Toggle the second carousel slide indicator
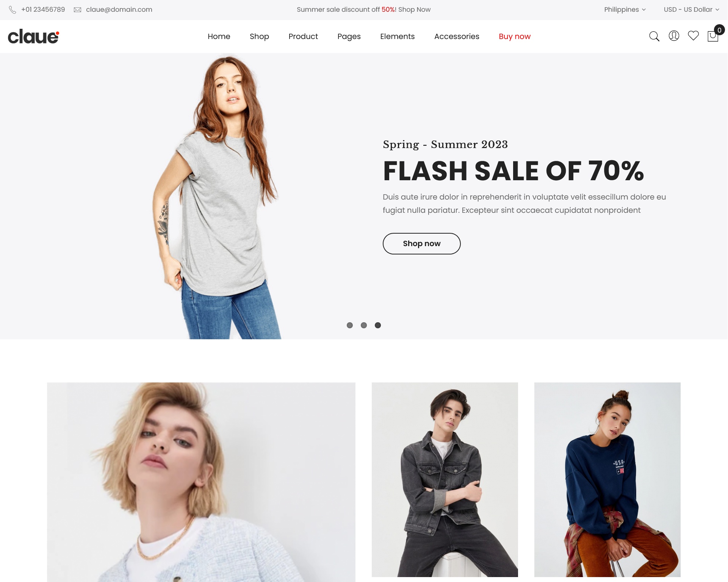The height and width of the screenshot is (582, 728). [x=364, y=325]
